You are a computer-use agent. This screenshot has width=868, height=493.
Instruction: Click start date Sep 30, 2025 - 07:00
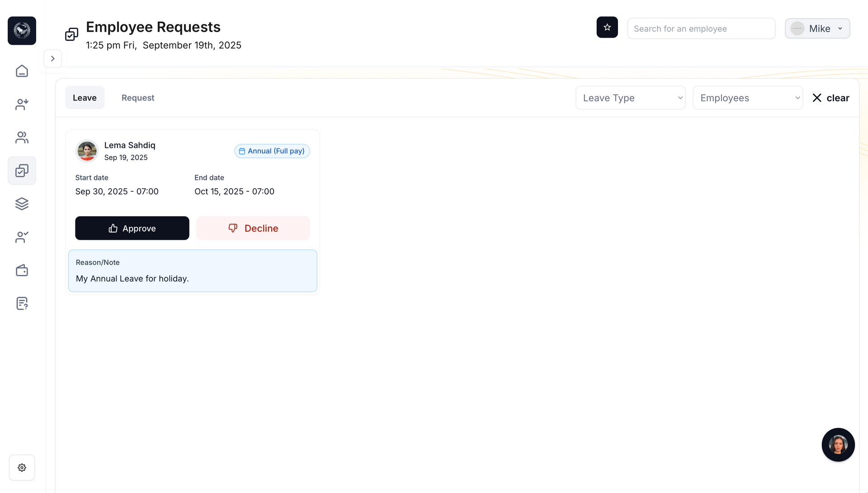tap(117, 191)
